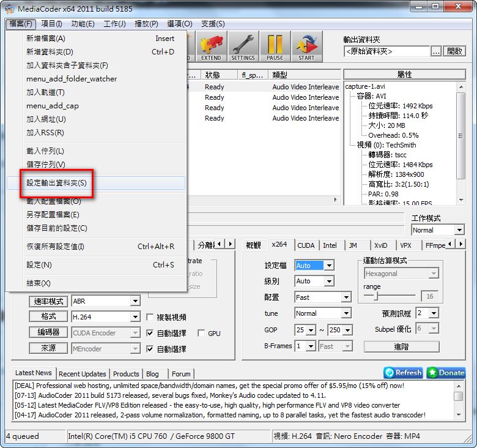
Task: Switch to the Intel tab
Action: pyautogui.click(x=330, y=245)
